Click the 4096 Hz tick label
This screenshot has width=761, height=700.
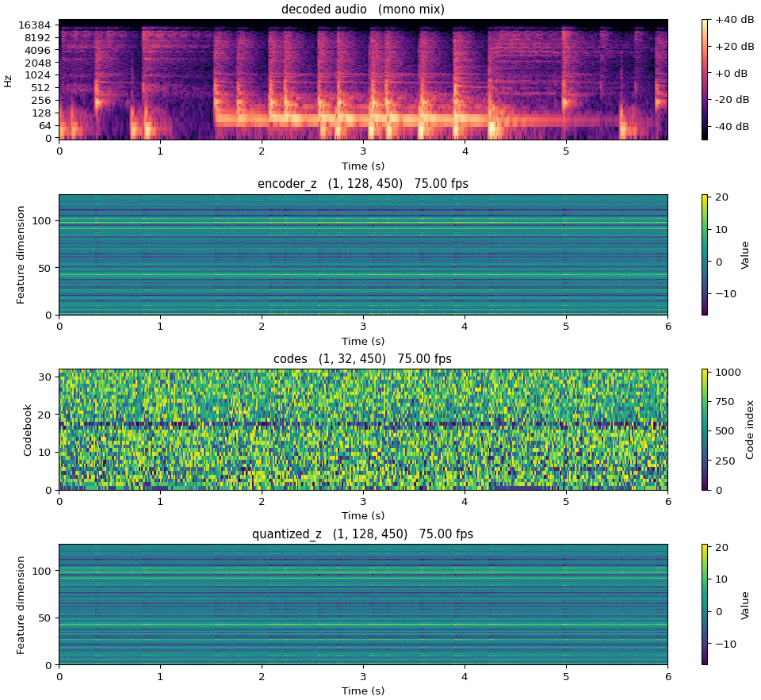coord(37,51)
